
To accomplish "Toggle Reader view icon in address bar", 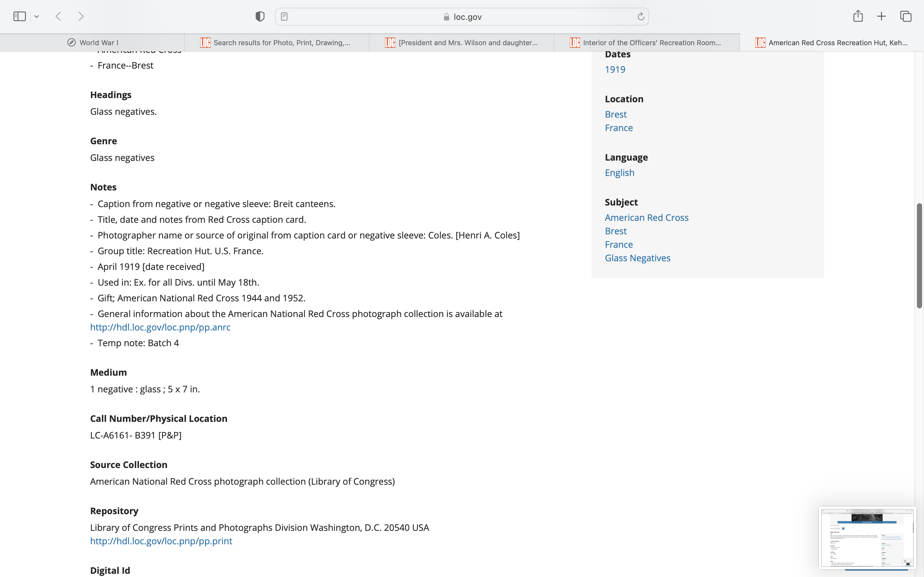I will (284, 16).
